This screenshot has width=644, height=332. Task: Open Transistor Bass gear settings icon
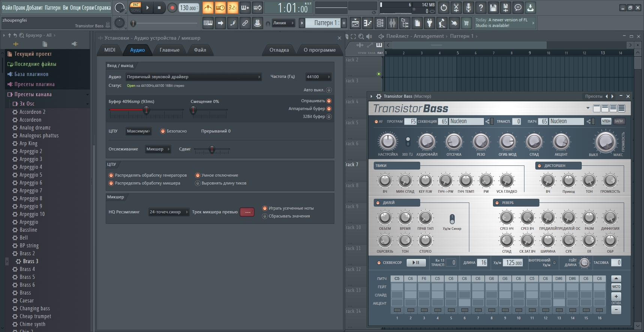click(379, 96)
